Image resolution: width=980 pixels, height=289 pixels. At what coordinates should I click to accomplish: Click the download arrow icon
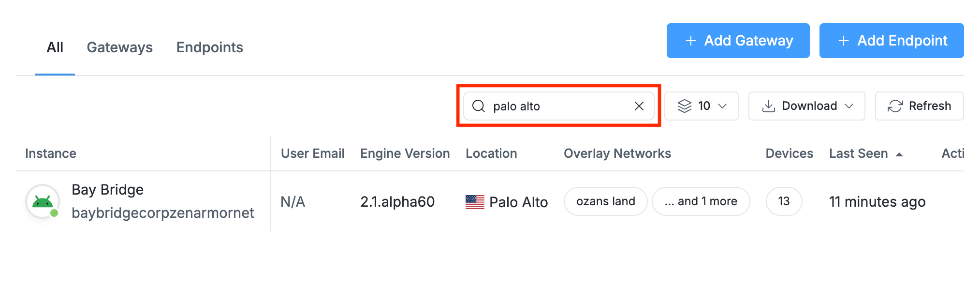click(x=768, y=106)
